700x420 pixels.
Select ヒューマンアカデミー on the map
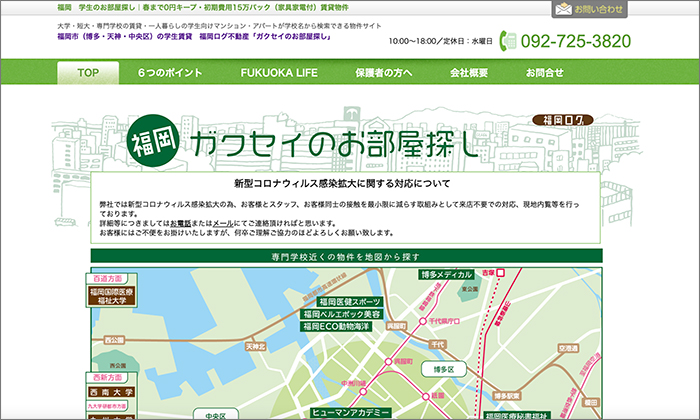(350, 412)
